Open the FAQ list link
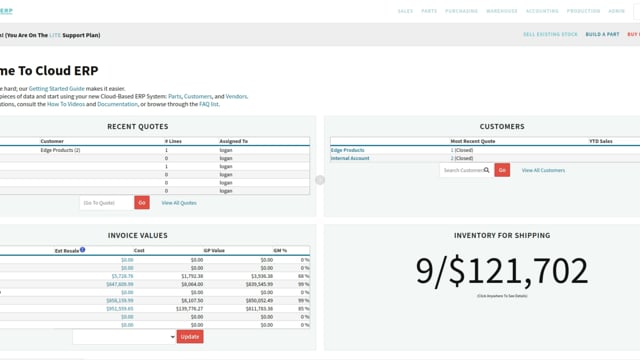Viewport: 640px width, 360px height. coord(209,104)
